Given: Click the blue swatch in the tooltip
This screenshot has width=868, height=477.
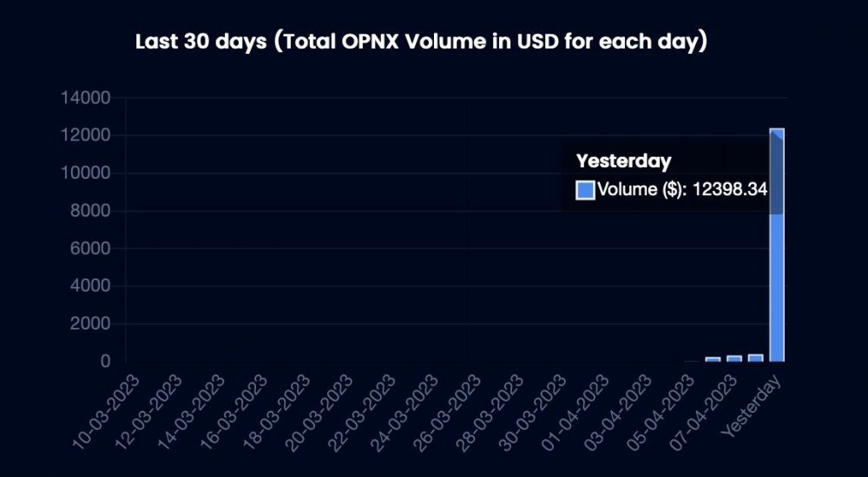Looking at the screenshot, I should point(585,190).
